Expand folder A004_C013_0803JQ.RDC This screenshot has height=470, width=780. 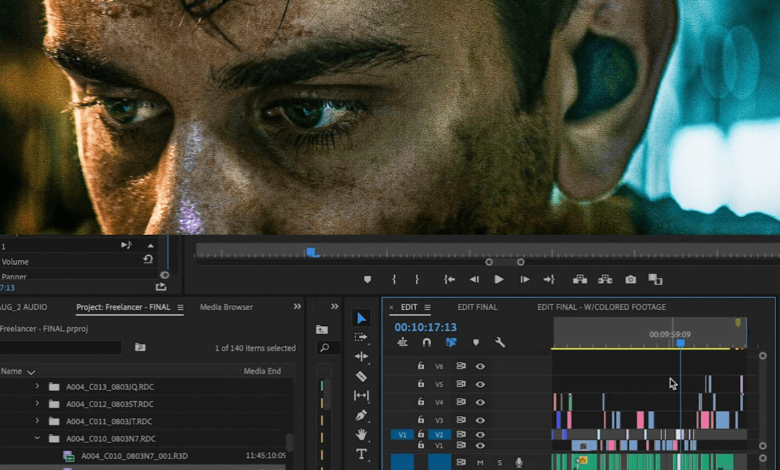(x=37, y=386)
